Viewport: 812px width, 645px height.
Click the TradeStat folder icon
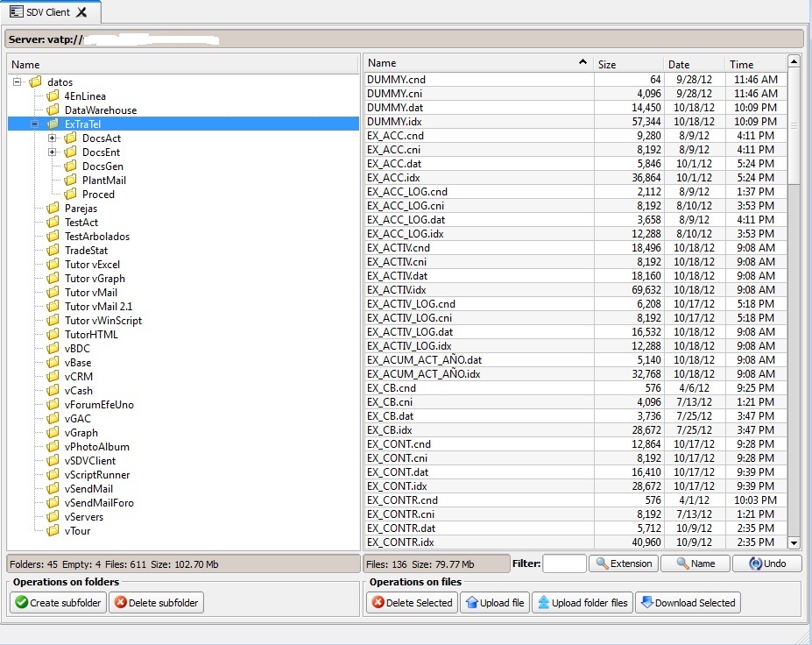tap(53, 250)
